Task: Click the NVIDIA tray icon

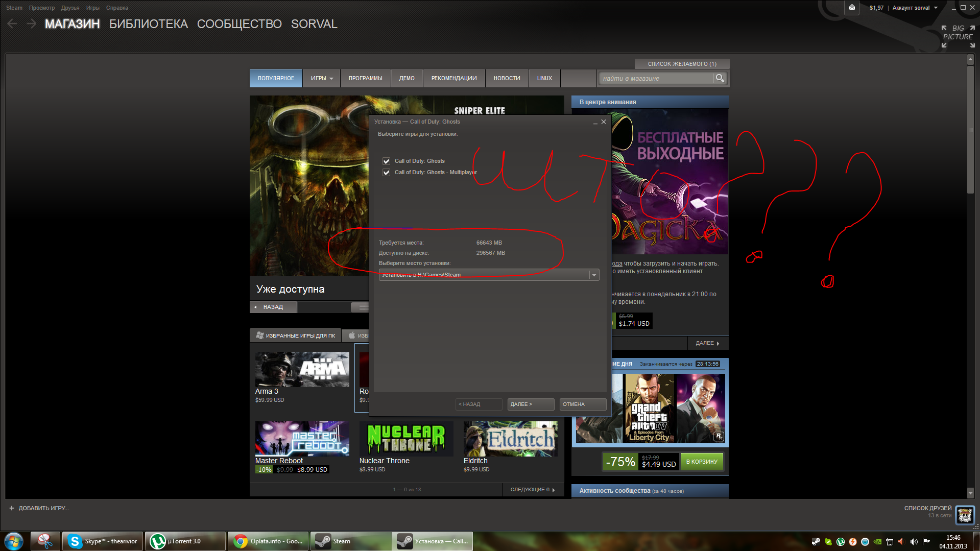Action: (877, 542)
